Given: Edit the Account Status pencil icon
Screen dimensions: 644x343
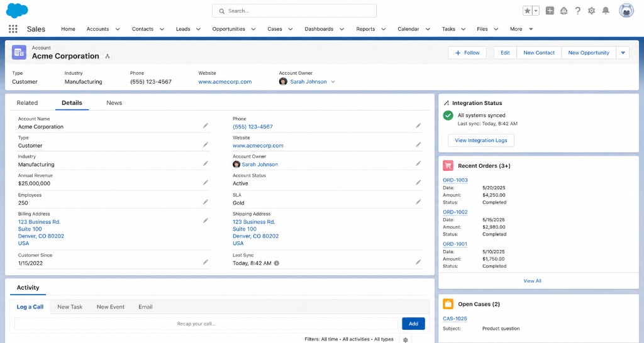Looking at the screenshot, I should 418,182.
